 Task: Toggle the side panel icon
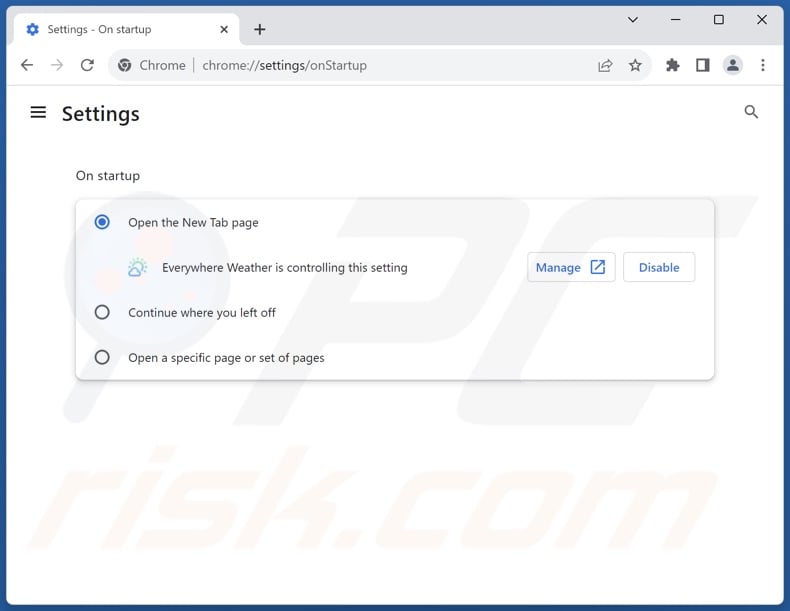[702, 65]
